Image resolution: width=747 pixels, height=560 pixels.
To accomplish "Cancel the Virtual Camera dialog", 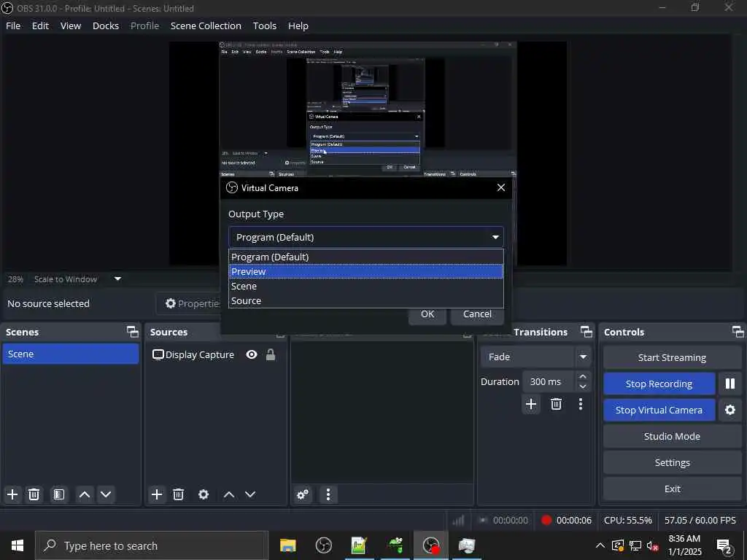I will click(x=477, y=314).
